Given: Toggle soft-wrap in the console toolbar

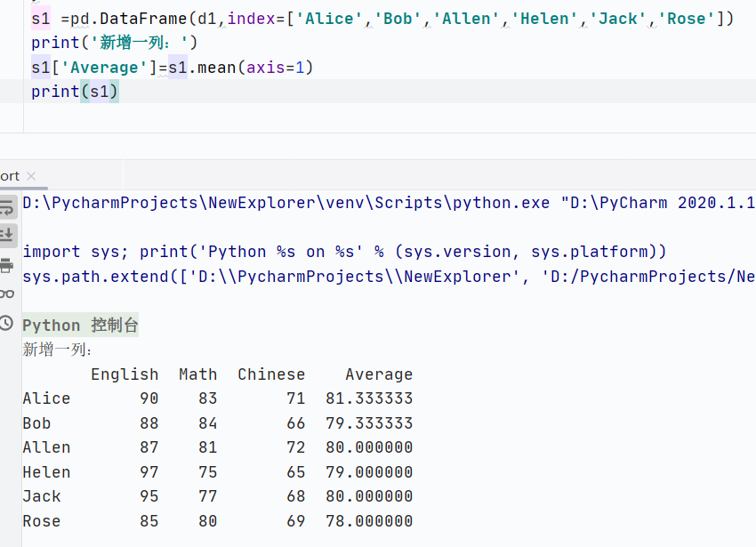Looking at the screenshot, I should [6, 207].
